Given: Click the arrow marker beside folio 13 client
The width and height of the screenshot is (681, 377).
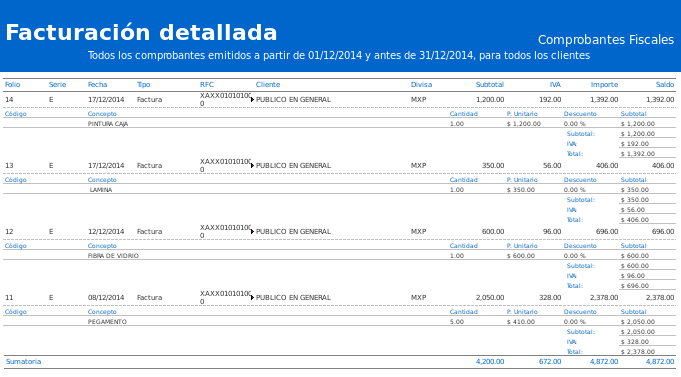Looking at the screenshot, I should tap(252, 165).
